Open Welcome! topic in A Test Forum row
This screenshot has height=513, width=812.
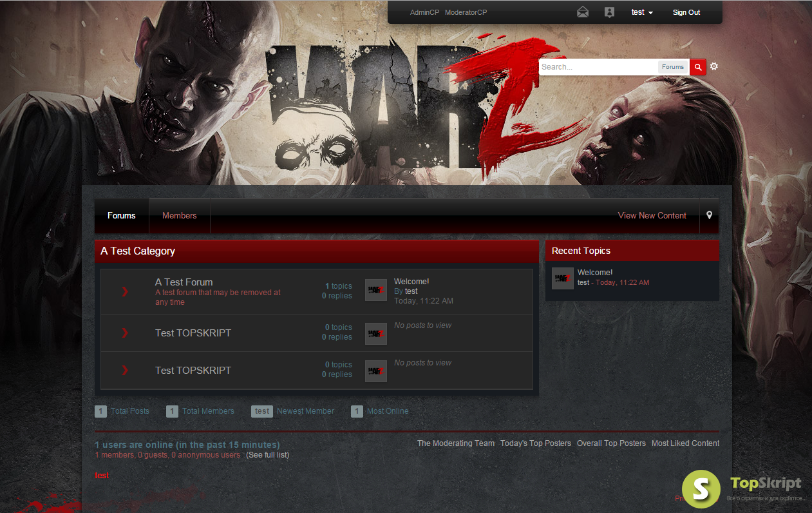tap(411, 282)
